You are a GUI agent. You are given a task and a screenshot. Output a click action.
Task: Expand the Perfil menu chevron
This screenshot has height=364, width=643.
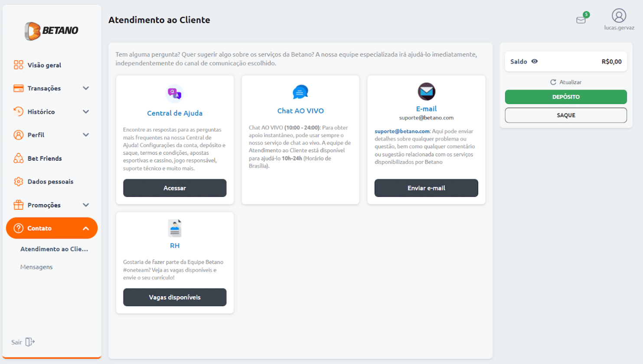click(86, 135)
